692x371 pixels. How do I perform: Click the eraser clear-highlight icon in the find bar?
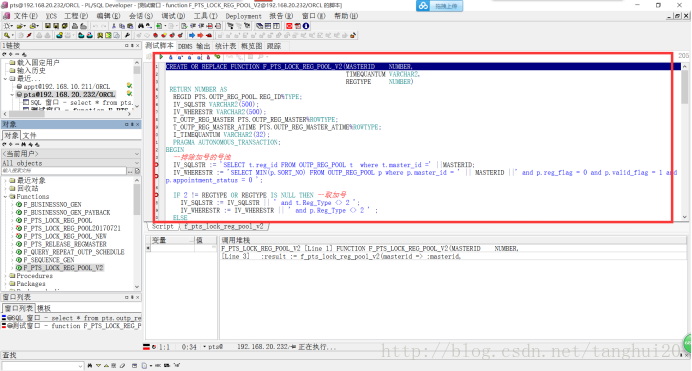click(122, 366)
